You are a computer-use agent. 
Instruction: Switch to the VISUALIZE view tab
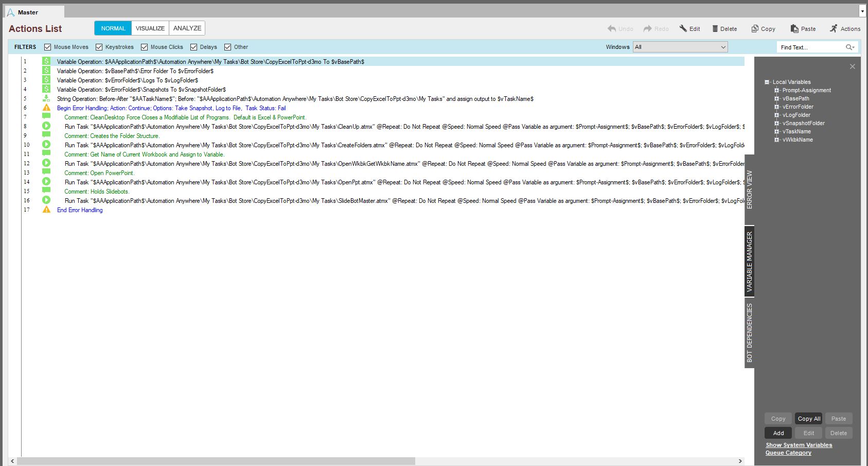click(150, 28)
